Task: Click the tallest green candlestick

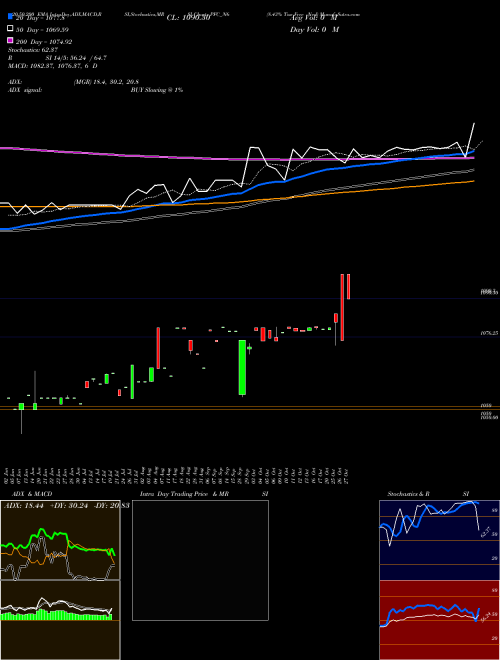Action: pos(242,367)
